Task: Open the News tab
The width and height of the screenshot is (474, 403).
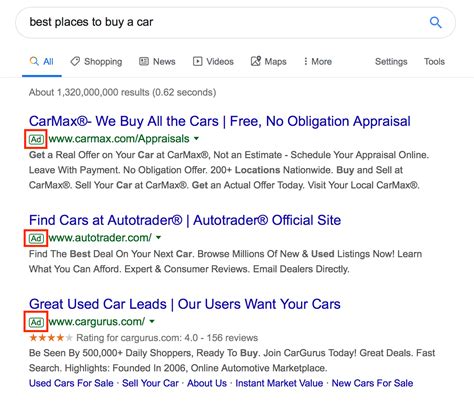Action: coord(157,62)
